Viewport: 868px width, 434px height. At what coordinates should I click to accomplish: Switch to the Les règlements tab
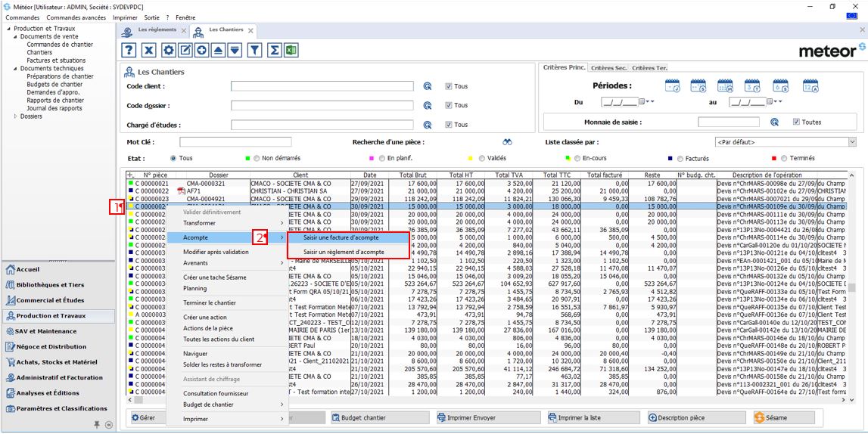point(156,29)
